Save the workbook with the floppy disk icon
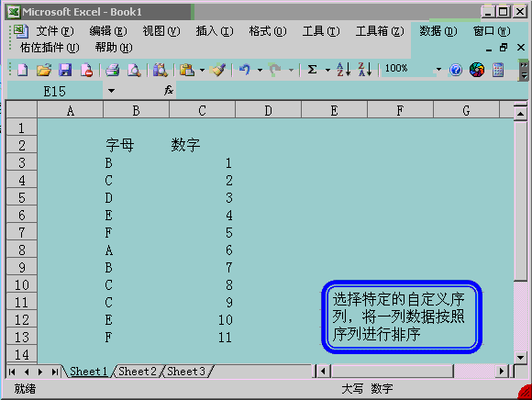The height and width of the screenshot is (400, 532). click(x=65, y=70)
